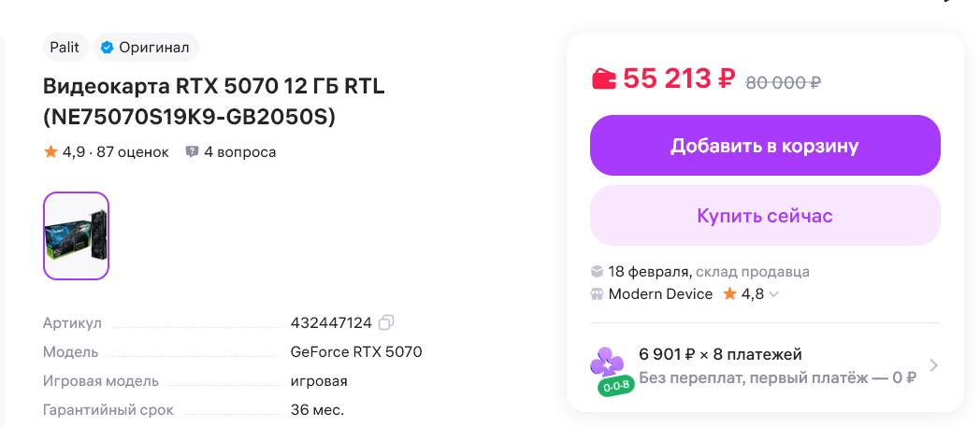Expand the seller rating chevron beside 4,8
Image resolution: width=980 pixels, height=427 pixels.
pos(774,294)
